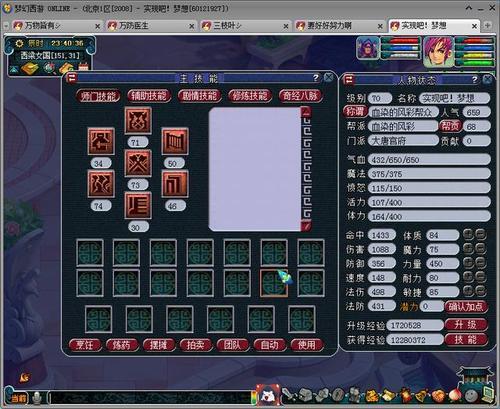Viewport: 500px width, 409px height.
Task: Select the skill icon with level 46
Action: point(175,184)
